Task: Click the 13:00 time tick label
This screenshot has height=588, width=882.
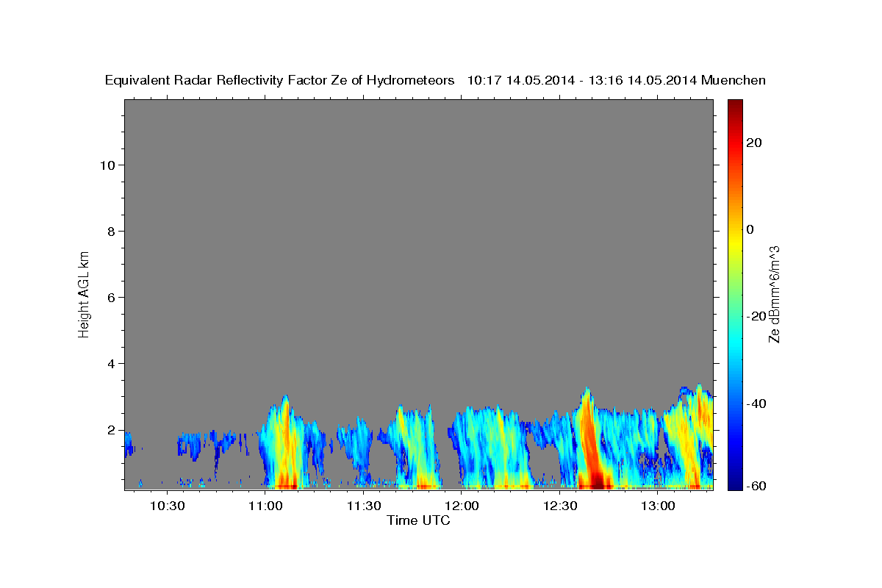Action: coord(658,506)
